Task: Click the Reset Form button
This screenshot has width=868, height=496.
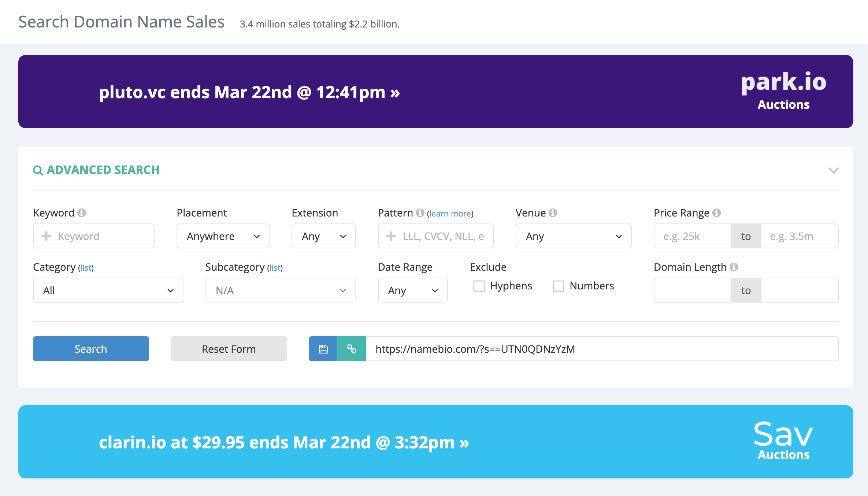Action: point(228,349)
